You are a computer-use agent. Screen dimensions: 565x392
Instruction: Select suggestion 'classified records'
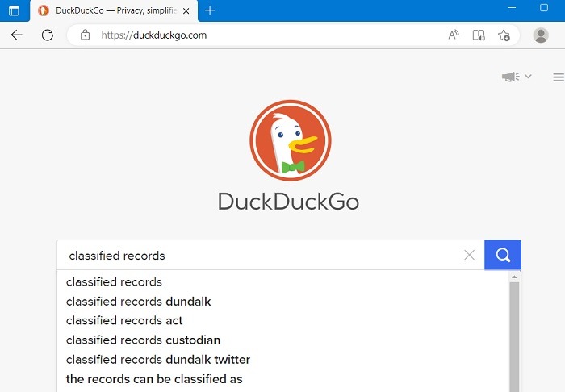(283, 281)
